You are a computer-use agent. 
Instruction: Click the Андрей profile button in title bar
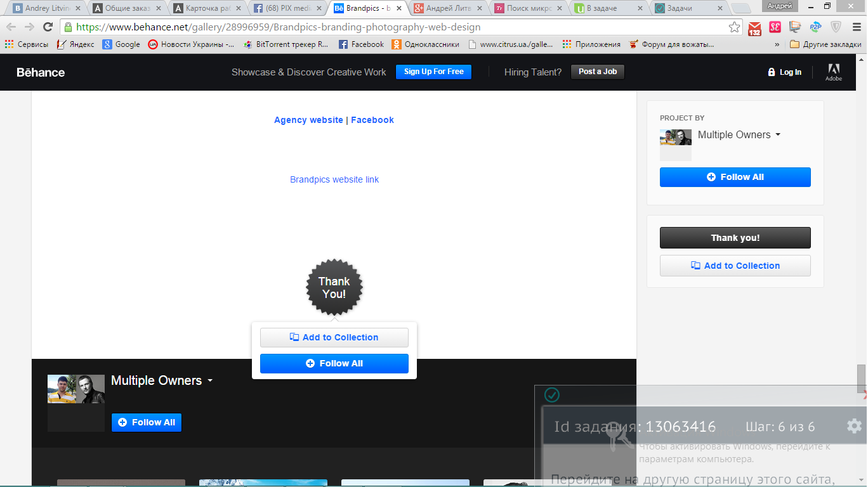[x=779, y=6]
